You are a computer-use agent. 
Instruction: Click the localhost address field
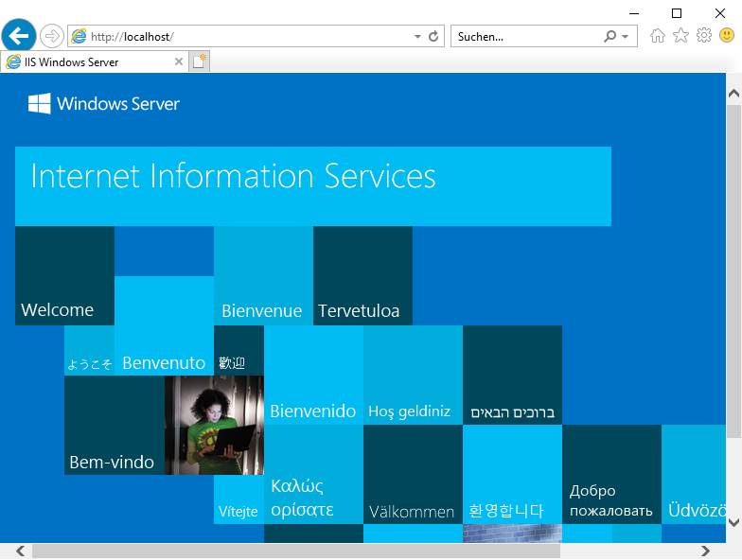[x=246, y=37]
